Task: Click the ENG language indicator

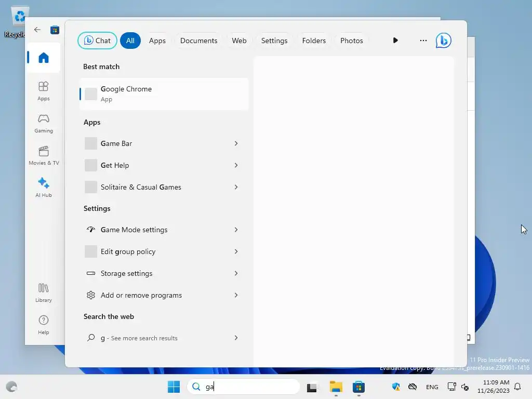Action: (x=432, y=387)
